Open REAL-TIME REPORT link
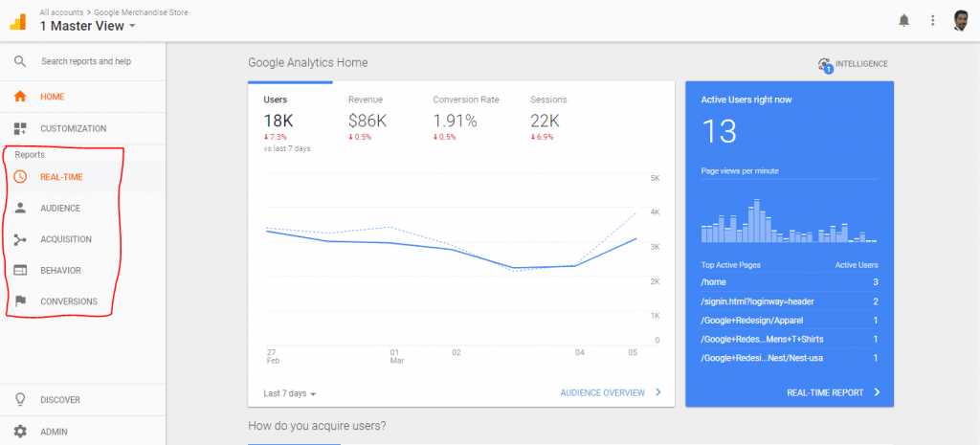980x445 pixels. pos(825,392)
